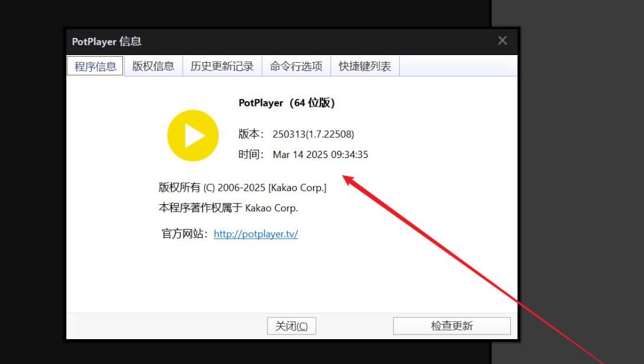
Task: Click the 检查更新 button
Action: (x=452, y=326)
